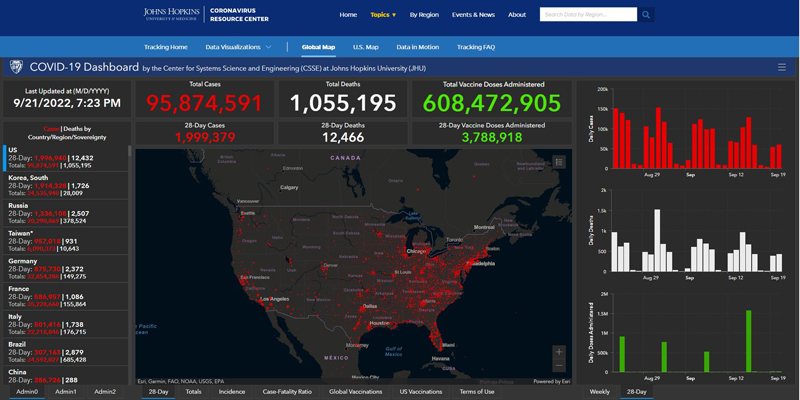
Task: Open the dashboard hamburger menu icon
Action: tap(782, 67)
